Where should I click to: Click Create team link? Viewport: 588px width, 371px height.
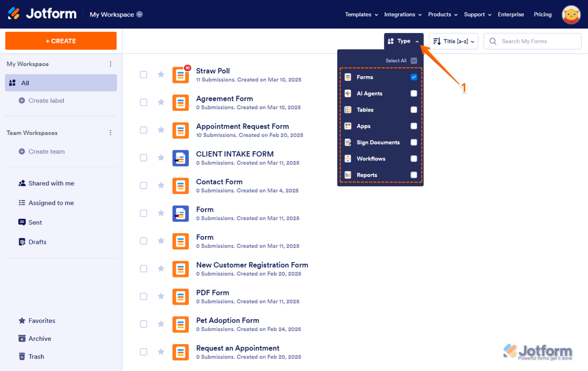(42, 151)
